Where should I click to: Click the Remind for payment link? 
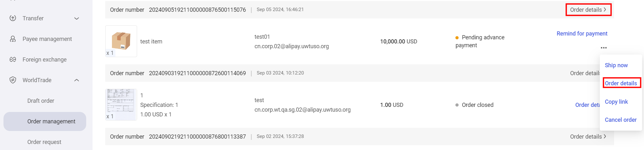582,34
